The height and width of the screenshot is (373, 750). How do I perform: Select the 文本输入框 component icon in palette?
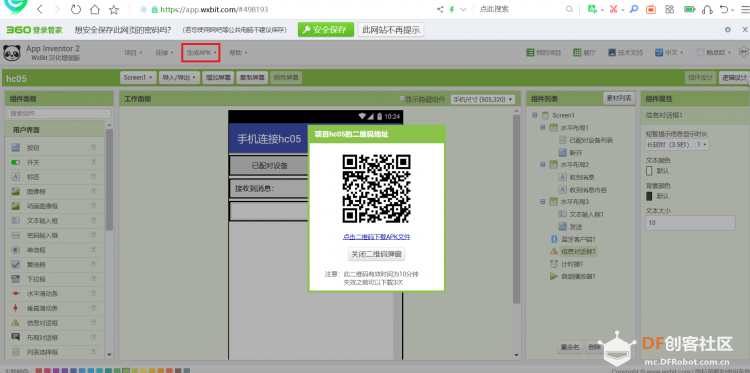tap(16, 221)
